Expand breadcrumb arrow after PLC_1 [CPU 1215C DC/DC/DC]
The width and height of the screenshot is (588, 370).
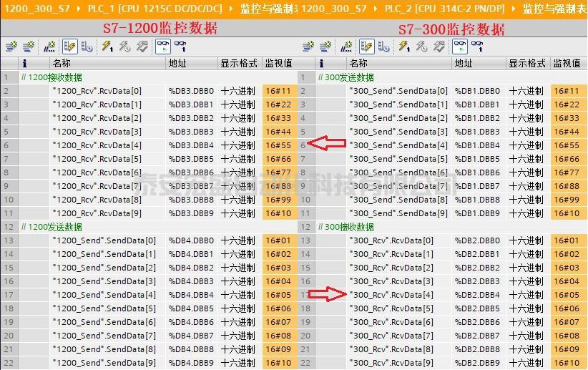(x=229, y=9)
